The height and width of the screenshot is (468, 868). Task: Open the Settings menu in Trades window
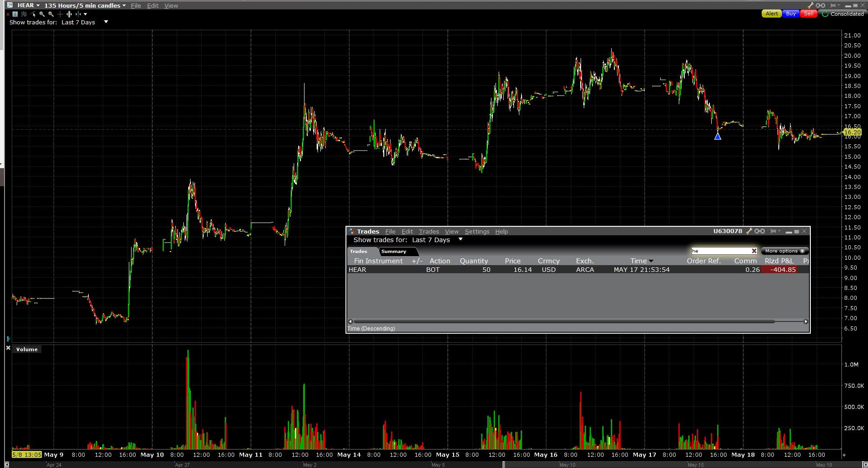[x=477, y=231]
